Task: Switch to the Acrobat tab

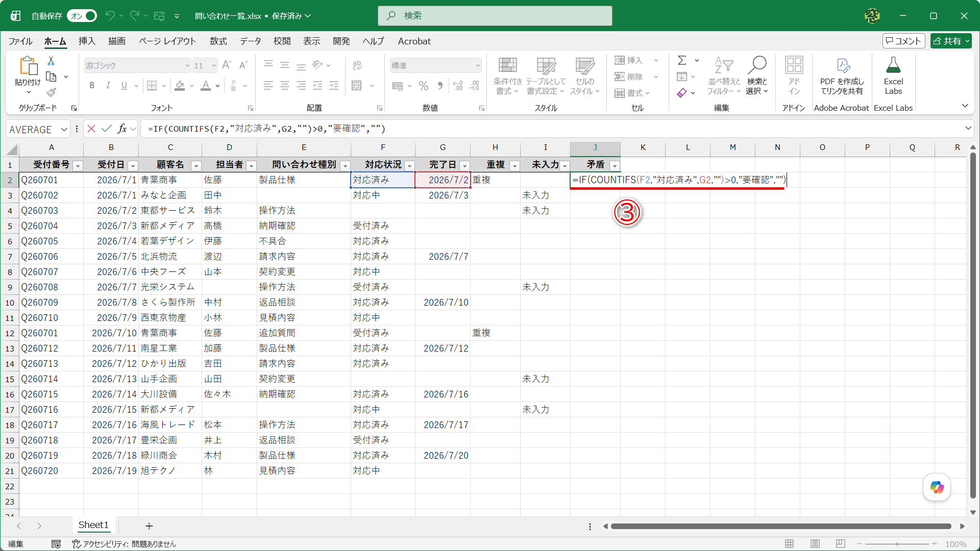Action: [414, 41]
